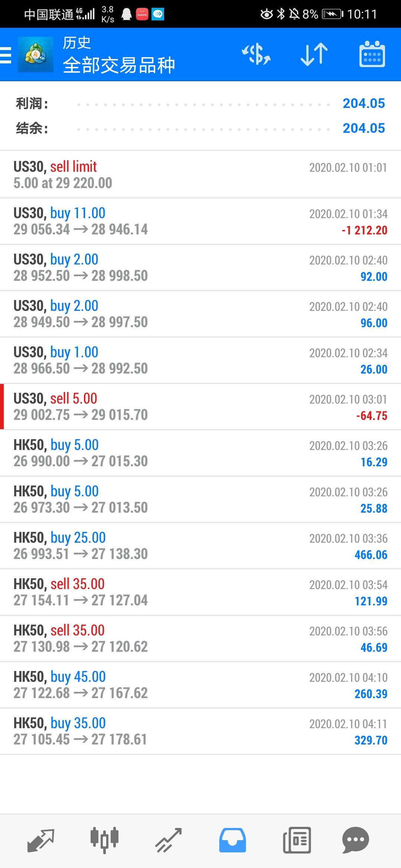
Task: Go to the Trade tab
Action: [x=168, y=840]
